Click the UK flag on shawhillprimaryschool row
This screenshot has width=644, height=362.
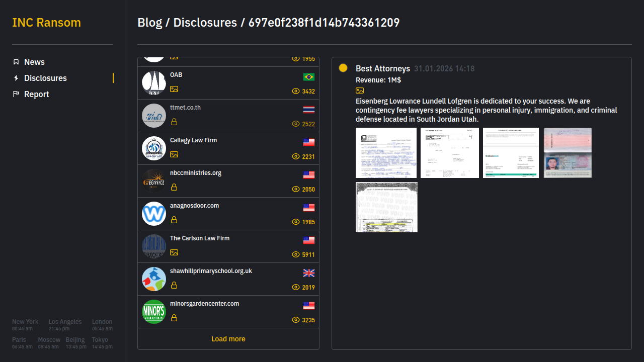click(309, 273)
